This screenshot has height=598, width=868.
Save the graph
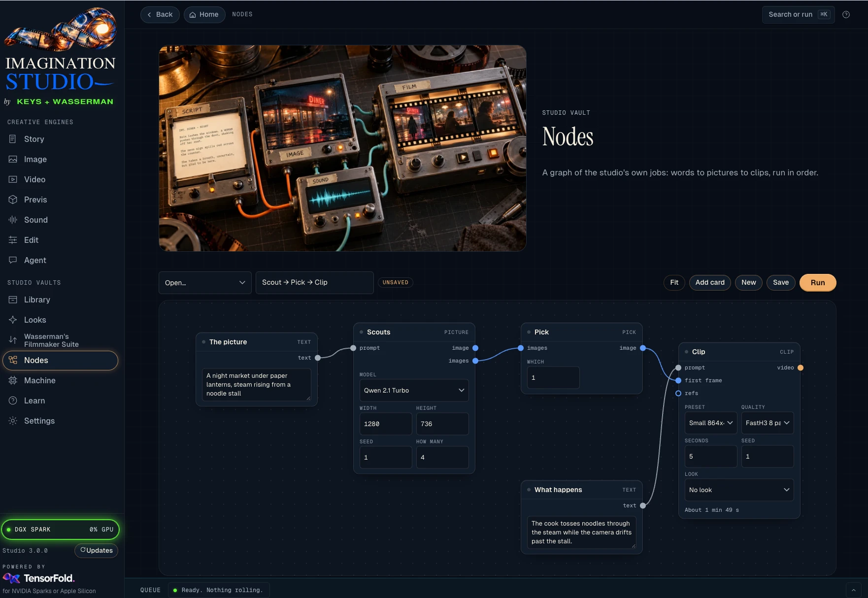point(781,283)
